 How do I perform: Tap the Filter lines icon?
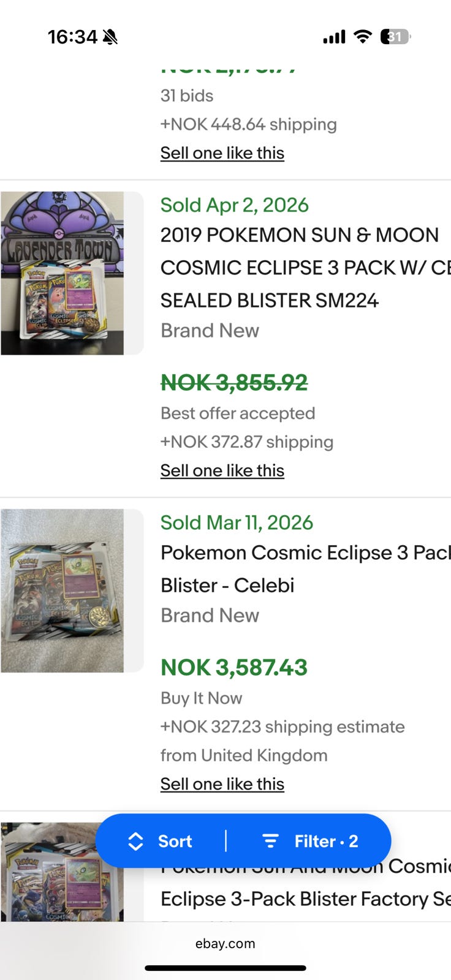click(270, 842)
